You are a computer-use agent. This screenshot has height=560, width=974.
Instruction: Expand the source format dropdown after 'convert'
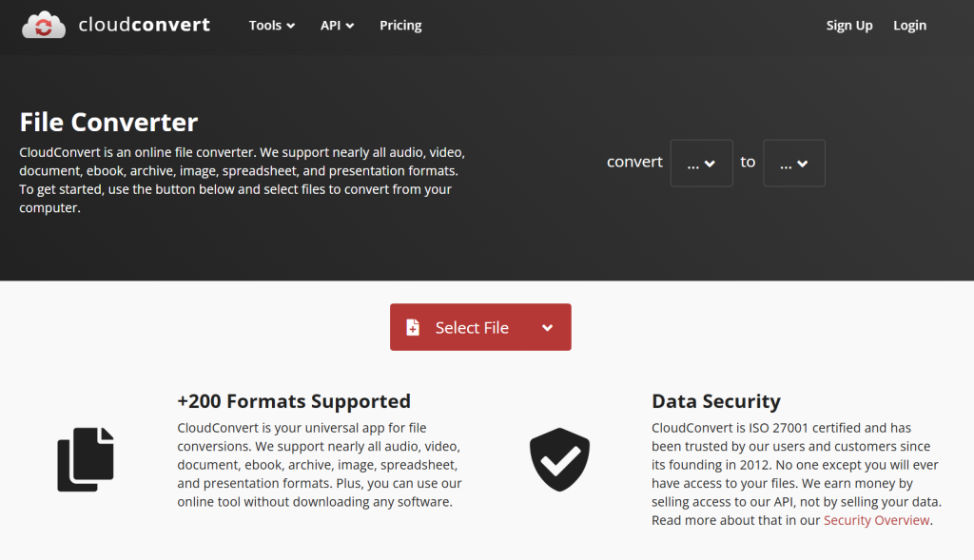click(x=701, y=164)
